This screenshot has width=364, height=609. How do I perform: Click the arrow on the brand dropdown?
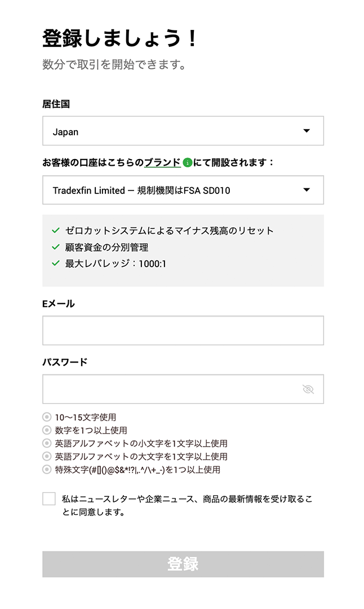tap(307, 190)
